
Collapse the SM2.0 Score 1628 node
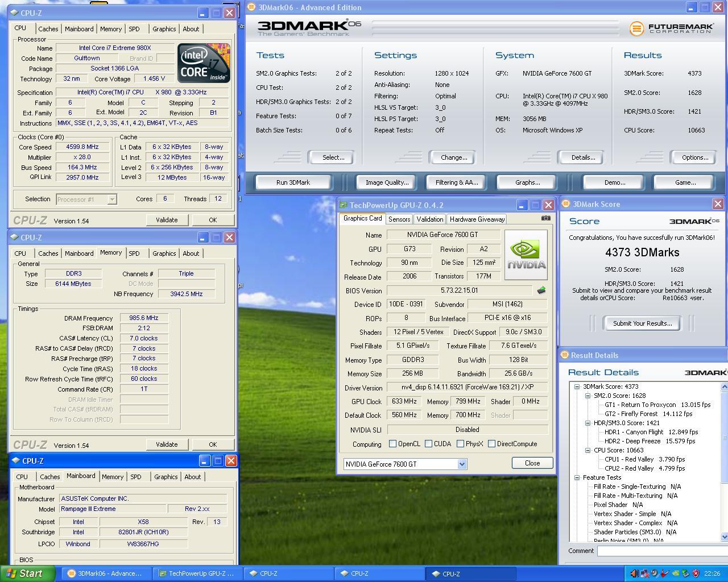coord(588,396)
